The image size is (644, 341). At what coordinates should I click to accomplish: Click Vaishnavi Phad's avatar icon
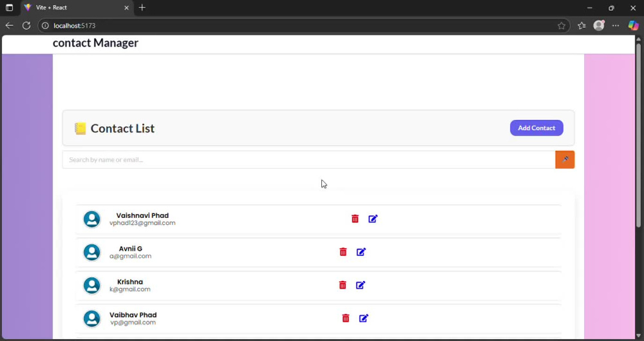pyautogui.click(x=91, y=219)
